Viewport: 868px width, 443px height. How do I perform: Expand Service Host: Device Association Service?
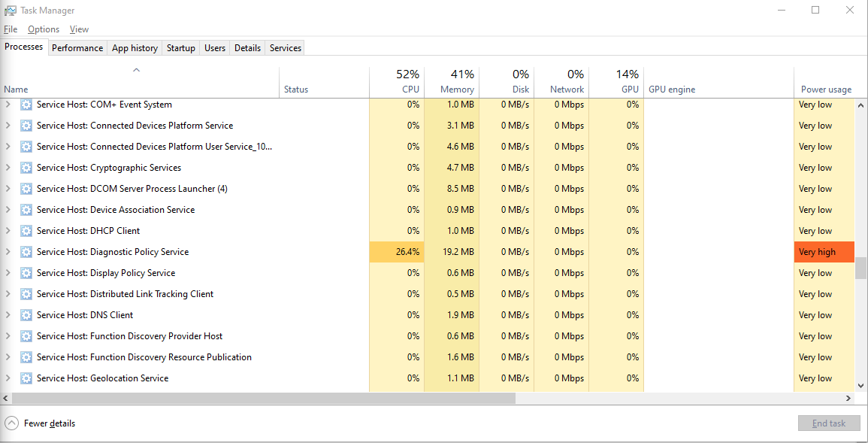(x=8, y=210)
